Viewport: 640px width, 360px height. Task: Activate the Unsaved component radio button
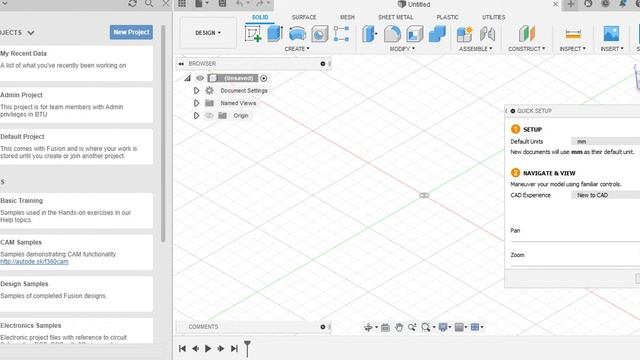tap(264, 78)
